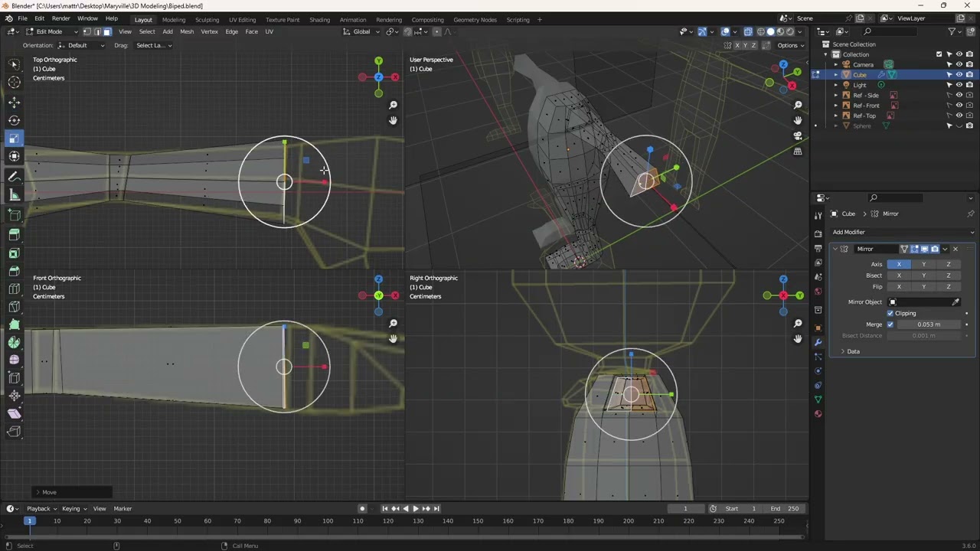Jump to the timeline start frame
Image resolution: width=980 pixels, height=551 pixels.
[385, 509]
